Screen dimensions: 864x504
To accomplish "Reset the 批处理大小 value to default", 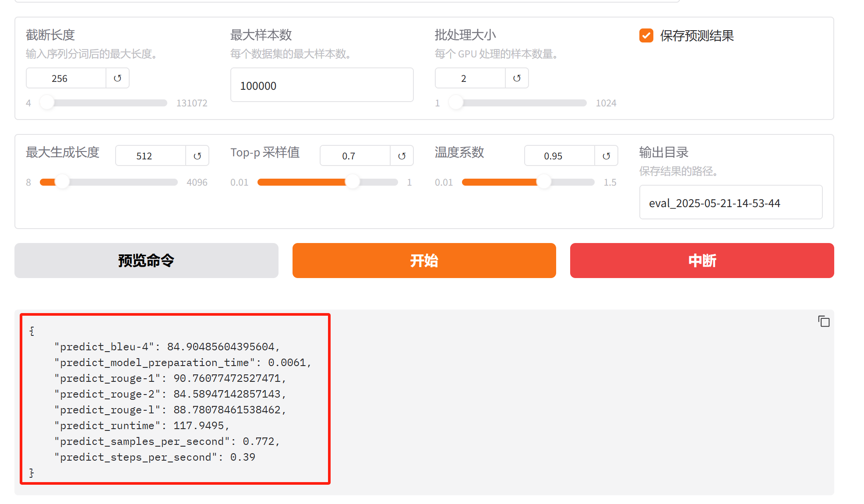I will click(x=517, y=78).
